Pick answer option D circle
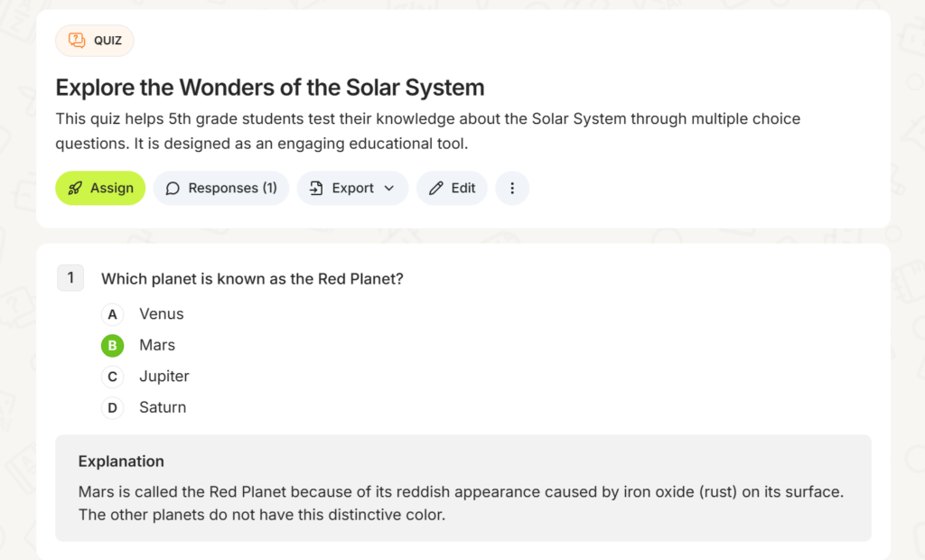The width and height of the screenshot is (925, 560). point(112,407)
